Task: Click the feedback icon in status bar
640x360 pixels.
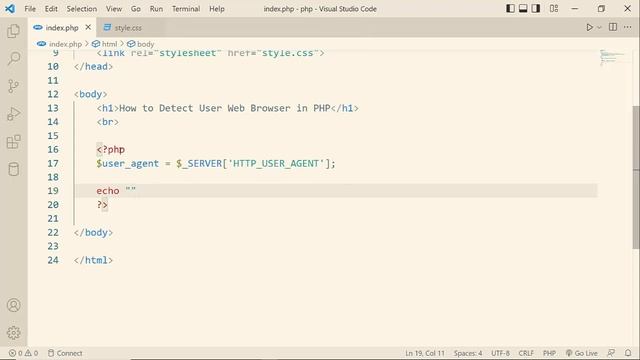Action: [611, 353]
